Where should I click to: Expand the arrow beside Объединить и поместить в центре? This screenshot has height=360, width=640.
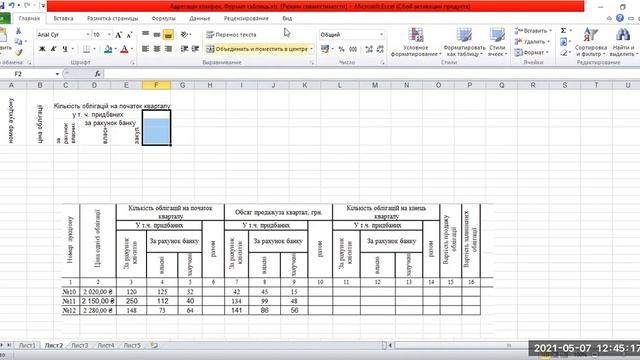pos(311,49)
